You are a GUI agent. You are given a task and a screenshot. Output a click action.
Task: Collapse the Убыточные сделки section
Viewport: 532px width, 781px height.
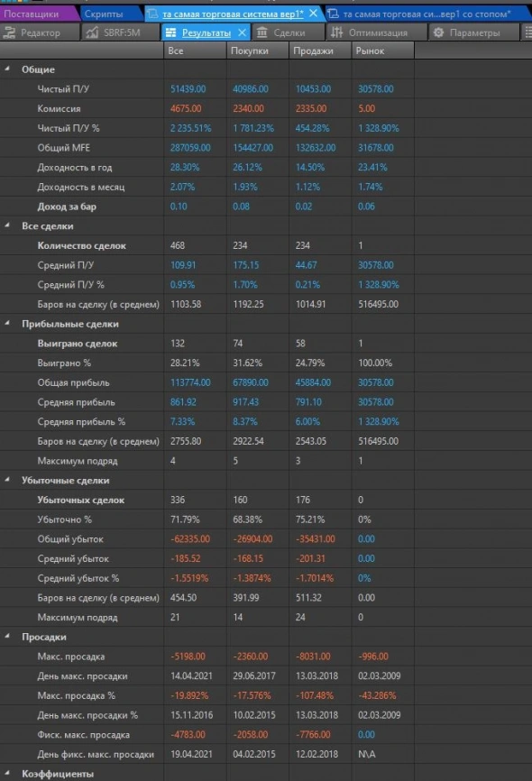tap(8, 480)
